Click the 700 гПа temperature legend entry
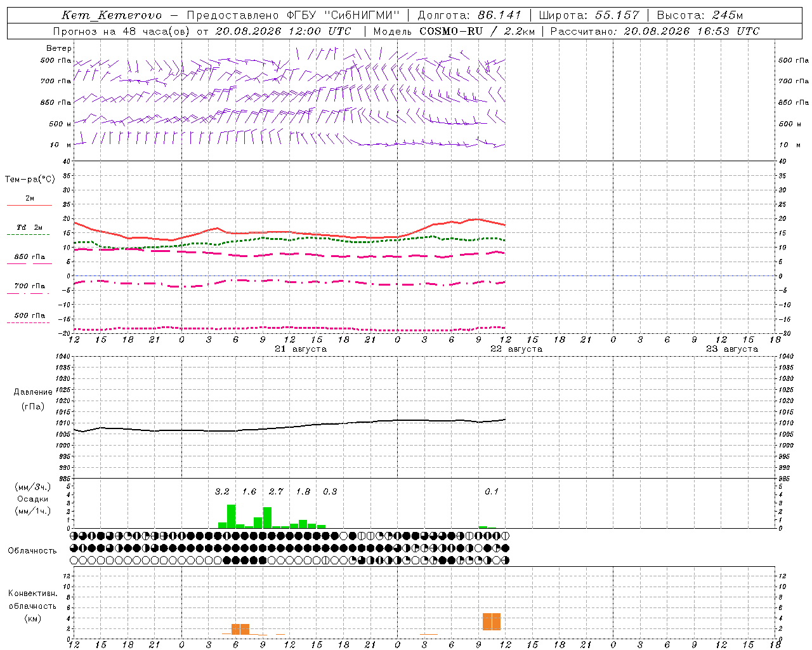812x650 pixels. click(29, 286)
